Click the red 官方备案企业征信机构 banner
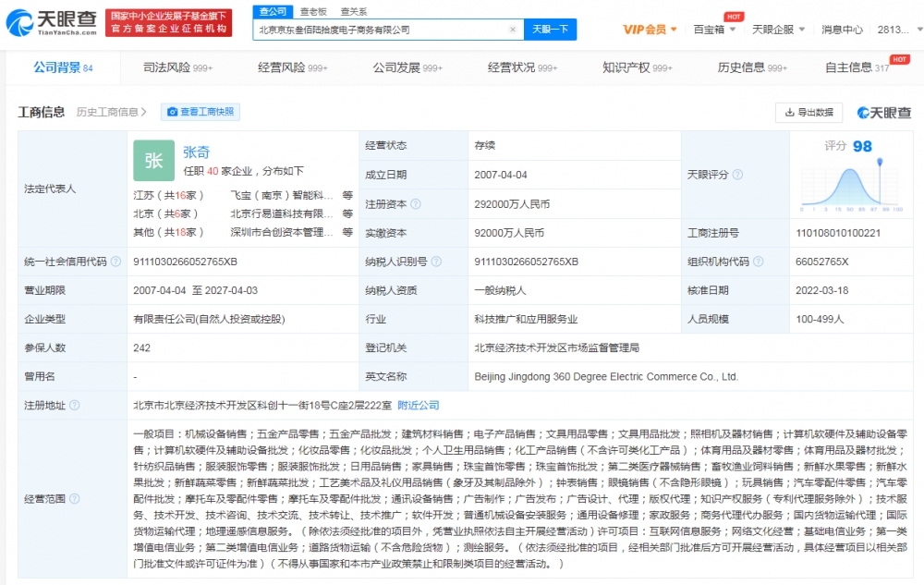 coord(168,22)
